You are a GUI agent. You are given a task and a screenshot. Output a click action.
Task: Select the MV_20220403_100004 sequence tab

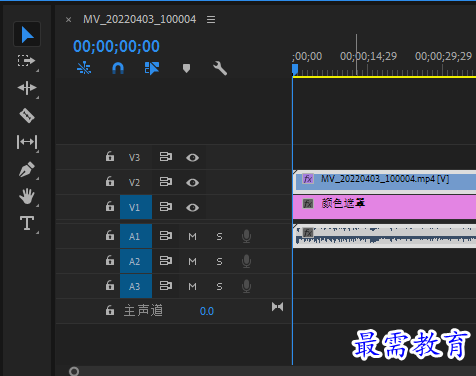139,19
